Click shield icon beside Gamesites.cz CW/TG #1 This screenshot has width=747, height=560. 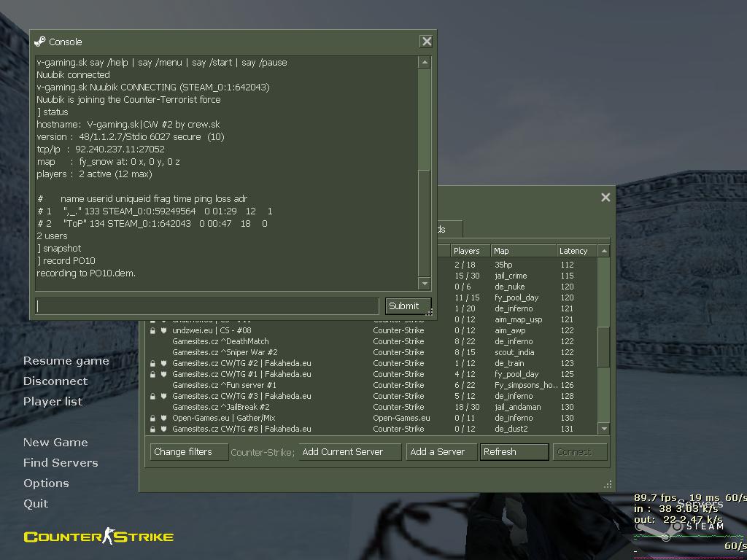(x=163, y=374)
